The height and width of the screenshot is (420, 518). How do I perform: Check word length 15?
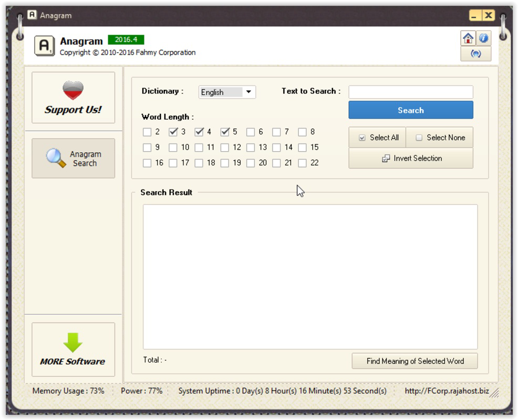pos(302,148)
